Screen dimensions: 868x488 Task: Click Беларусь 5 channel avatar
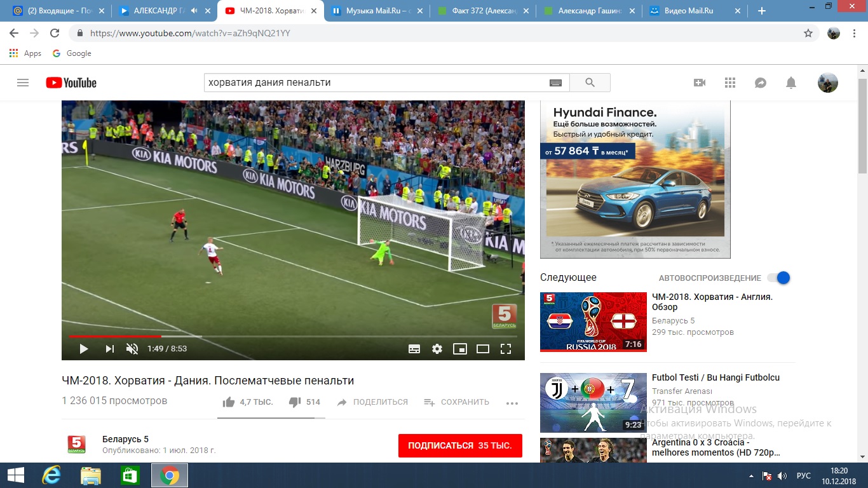coord(76,444)
